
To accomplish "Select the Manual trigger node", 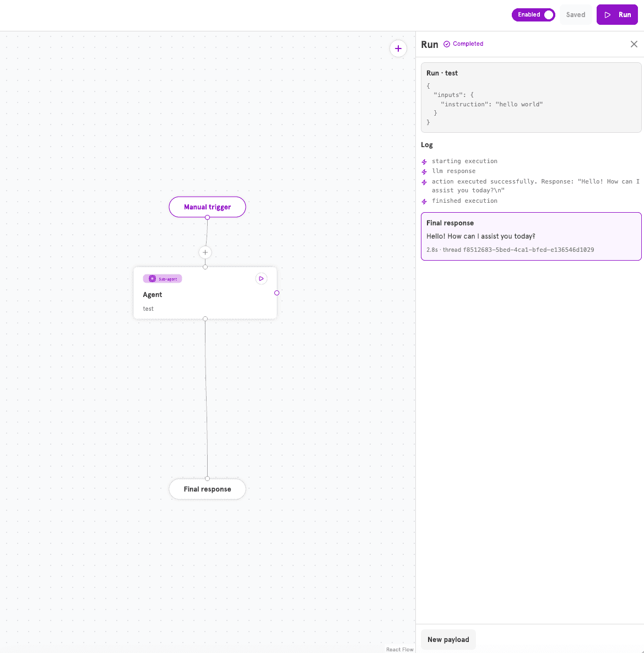I will [x=207, y=207].
